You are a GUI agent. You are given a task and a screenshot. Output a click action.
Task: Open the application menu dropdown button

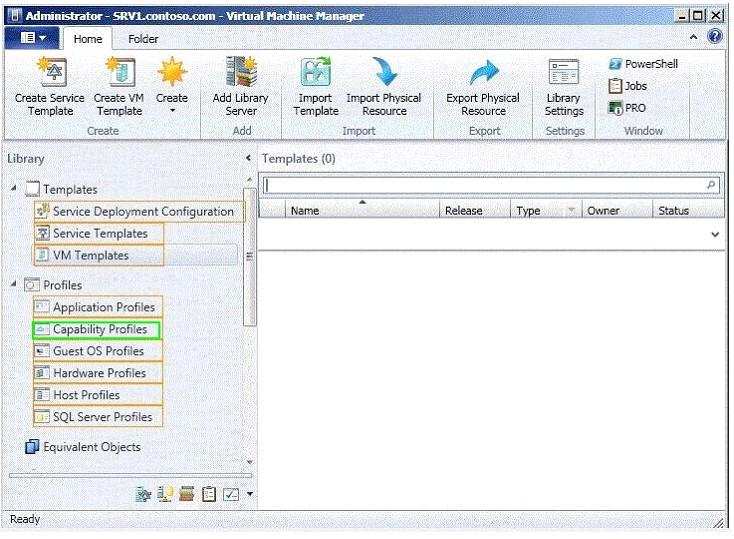32,38
